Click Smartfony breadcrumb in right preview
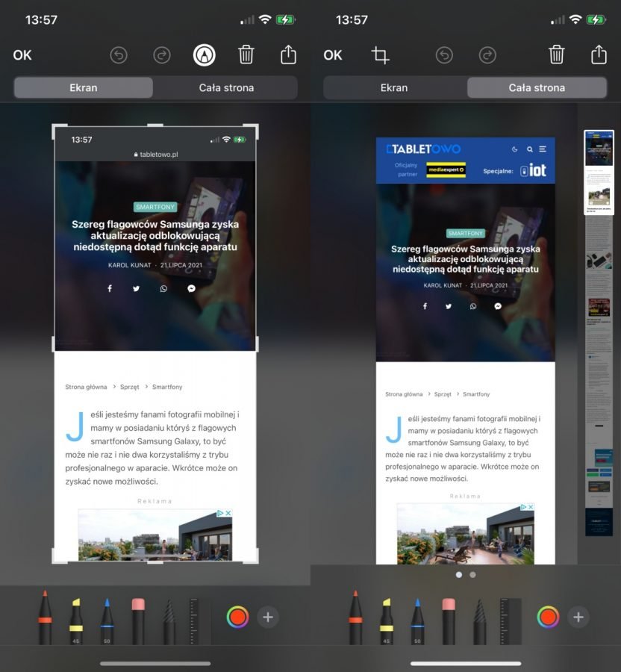 coord(476,394)
